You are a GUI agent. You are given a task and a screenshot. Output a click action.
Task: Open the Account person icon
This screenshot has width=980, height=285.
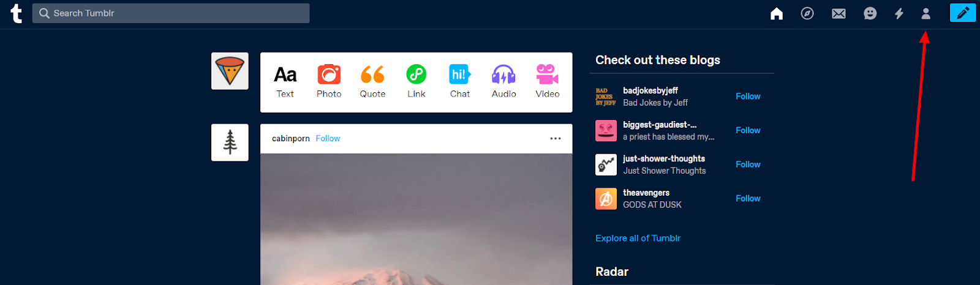click(925, 13)
